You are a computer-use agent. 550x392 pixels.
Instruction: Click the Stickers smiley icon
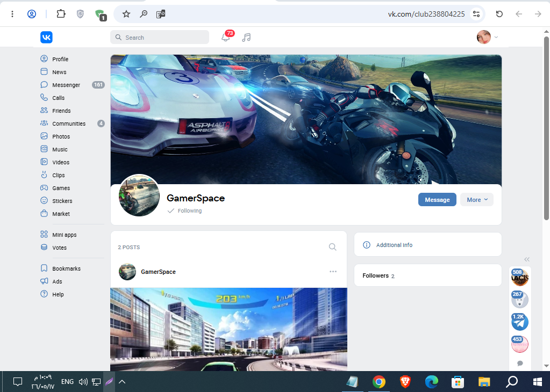[x=44, y=201]
